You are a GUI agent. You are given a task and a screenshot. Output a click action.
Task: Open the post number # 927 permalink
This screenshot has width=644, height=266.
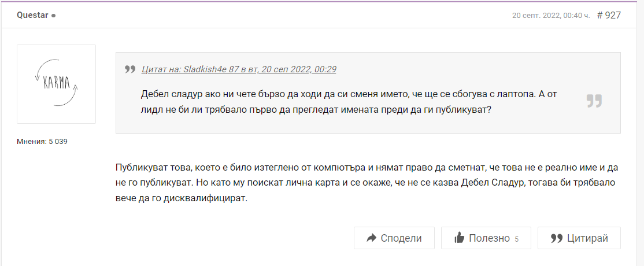pos(609,15)
